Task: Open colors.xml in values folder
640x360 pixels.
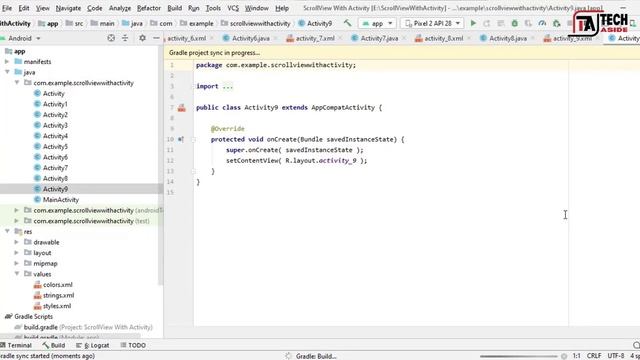Action: click(58, 284)
